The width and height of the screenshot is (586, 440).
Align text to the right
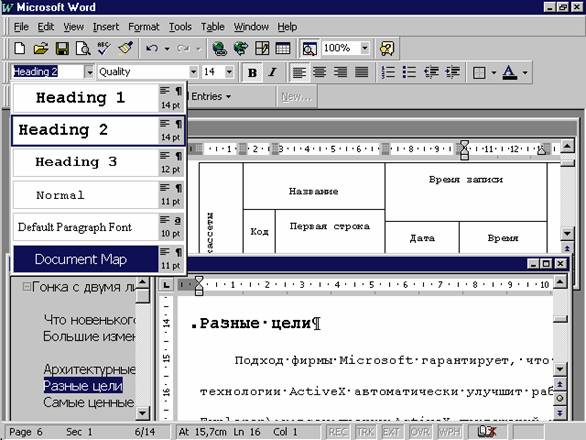(x=340, y=72)
